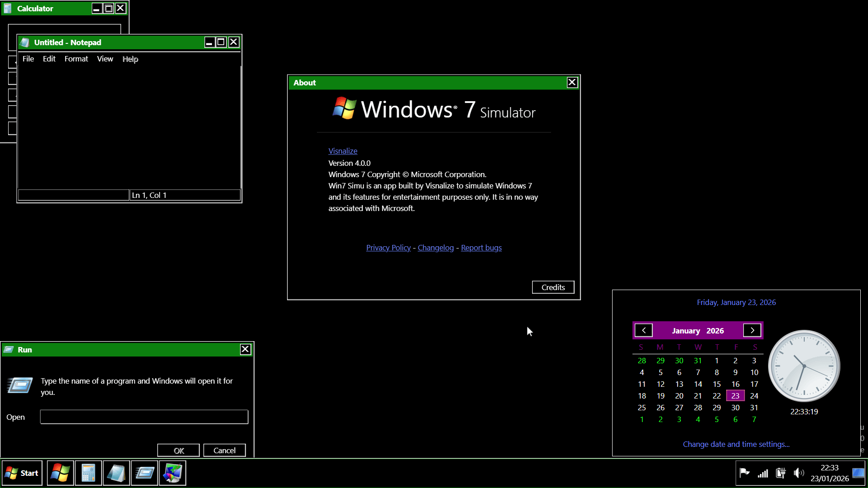Click Change date and time settings
Screen dimensions: 868x488
(x=736, y=444)
